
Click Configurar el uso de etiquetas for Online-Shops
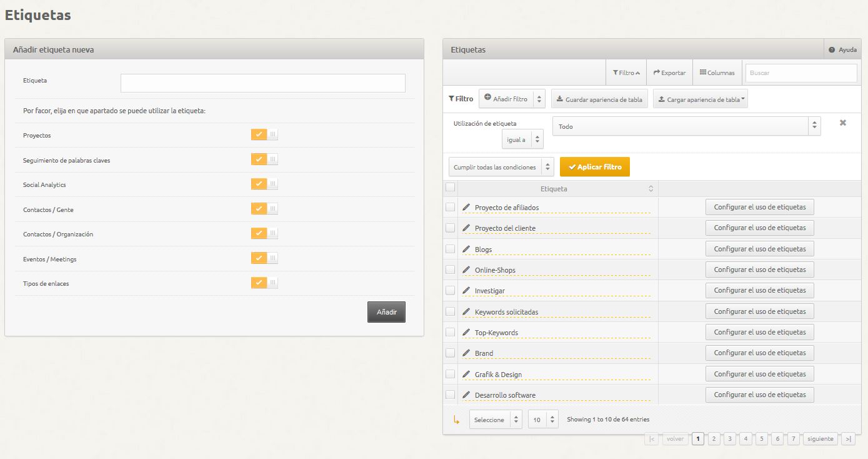click(x=760, y=270)
